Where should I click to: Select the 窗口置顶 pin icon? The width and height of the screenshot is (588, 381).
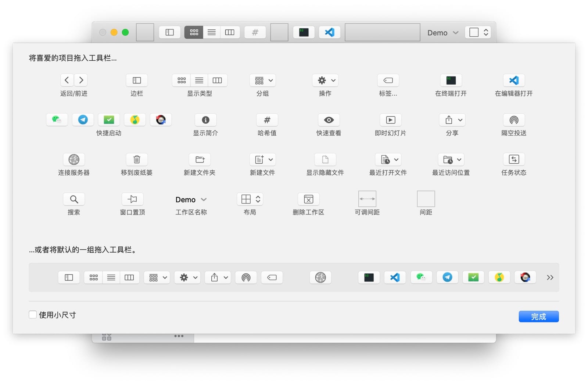132,199
